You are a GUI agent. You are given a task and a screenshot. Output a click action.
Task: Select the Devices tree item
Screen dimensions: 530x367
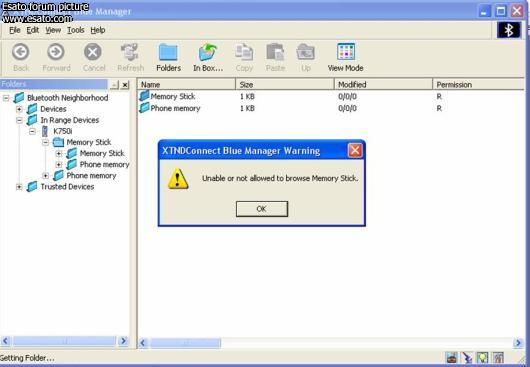[x=53, y=109]
